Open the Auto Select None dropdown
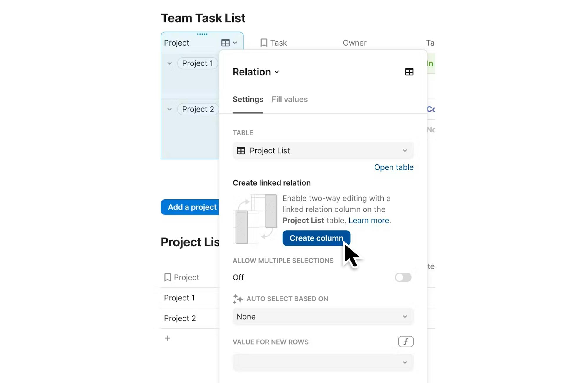Screen dimensions: 588x383 click(323, 317)
